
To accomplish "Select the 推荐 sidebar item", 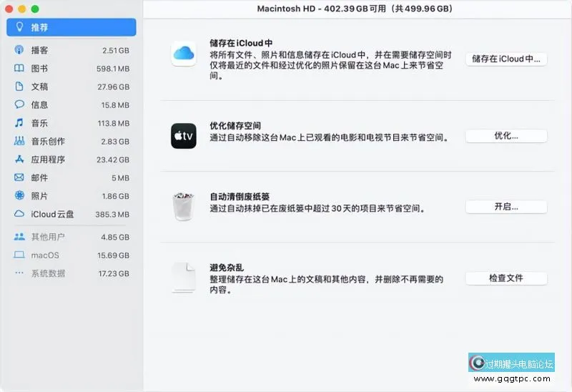I will pos(71,27).
